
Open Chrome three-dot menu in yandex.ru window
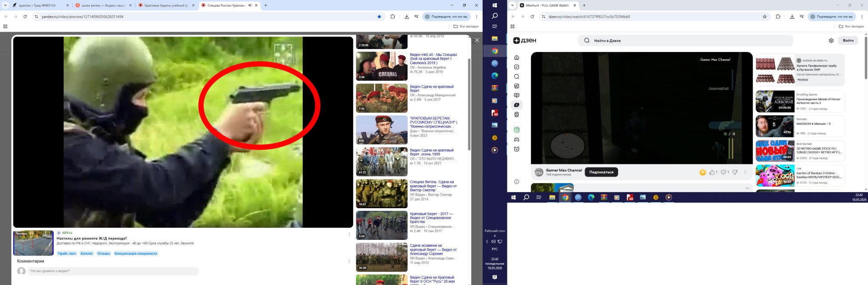tap(477, 16)
